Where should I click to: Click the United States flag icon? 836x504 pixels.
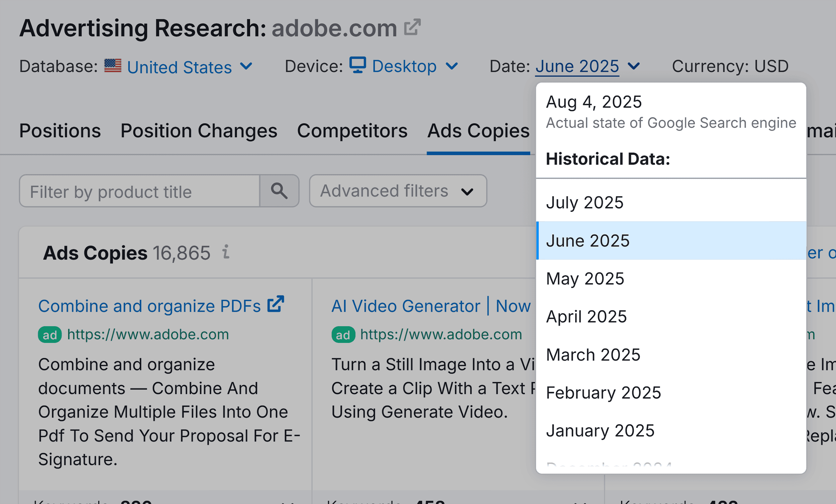pyautogui.click(x=113, y=66)
